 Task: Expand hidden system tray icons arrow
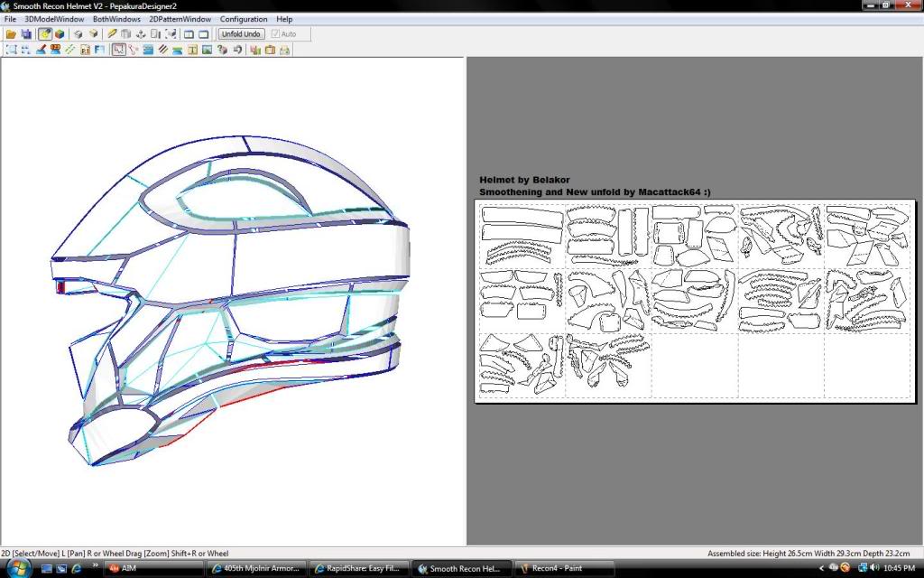[x=821, y=569]
